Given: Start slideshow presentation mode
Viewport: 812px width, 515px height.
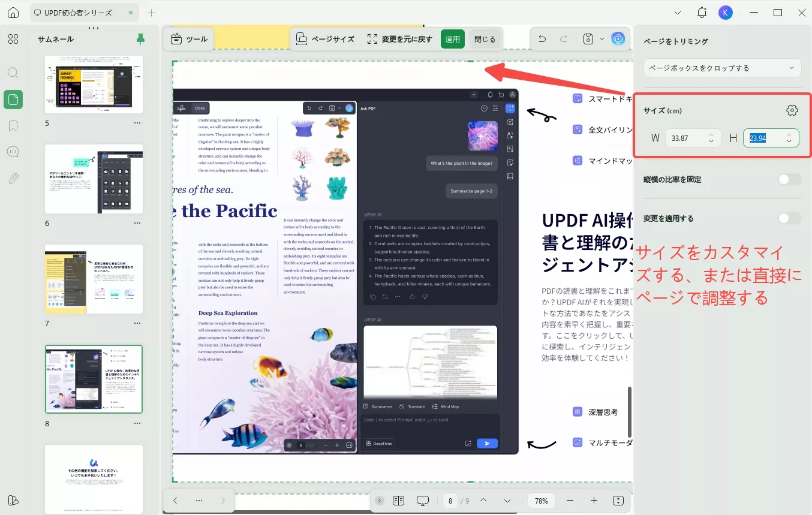Looking at the screenshot, I should click(x=423, y=501).
